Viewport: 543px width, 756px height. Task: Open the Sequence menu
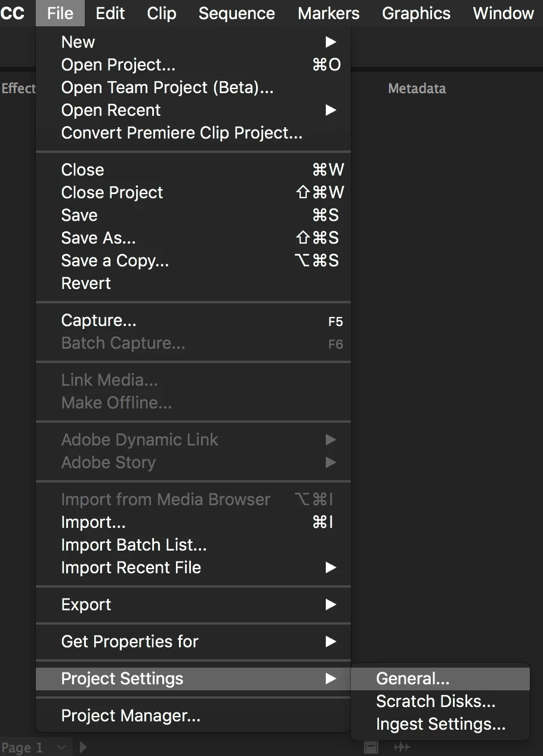click(237, 13)
